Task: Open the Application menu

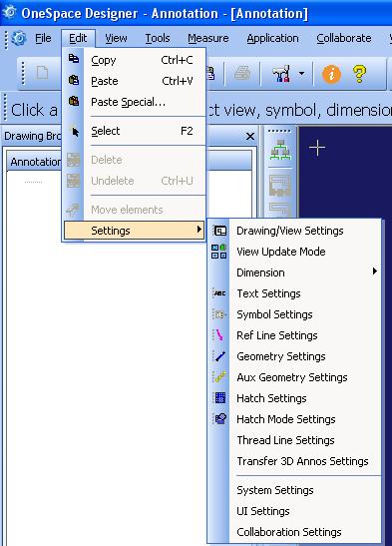Action: [x=272, y=38]
